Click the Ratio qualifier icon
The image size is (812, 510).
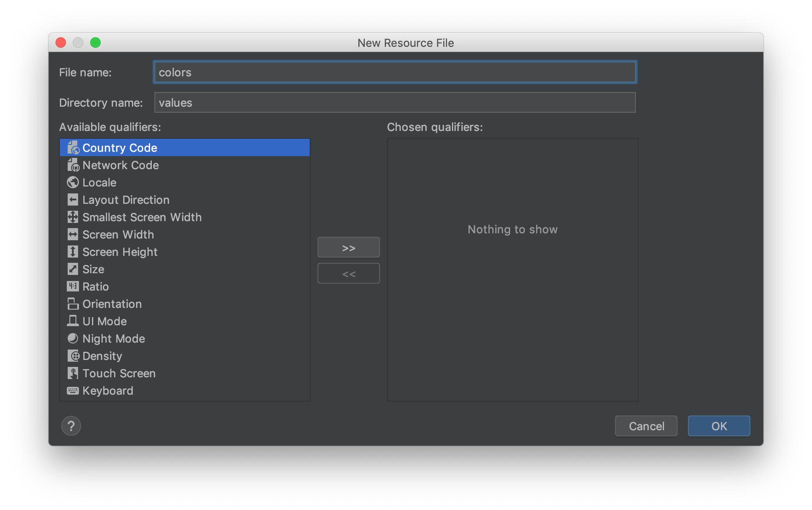73,286
